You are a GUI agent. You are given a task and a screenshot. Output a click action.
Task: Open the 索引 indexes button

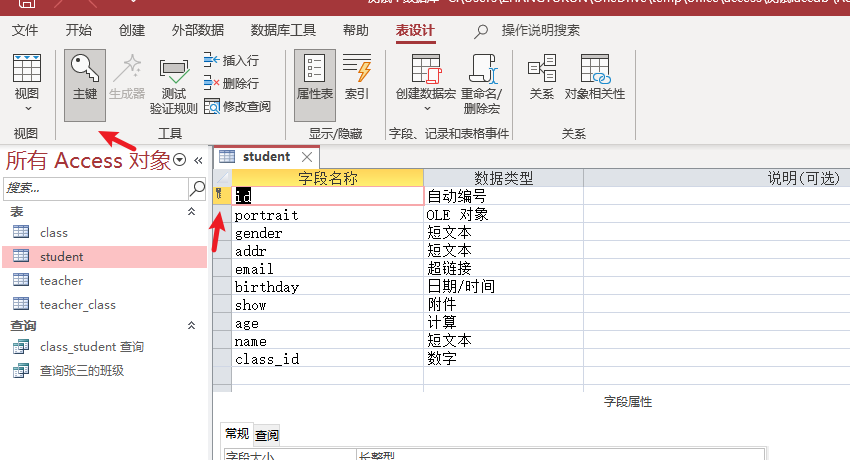click(357, 77)
